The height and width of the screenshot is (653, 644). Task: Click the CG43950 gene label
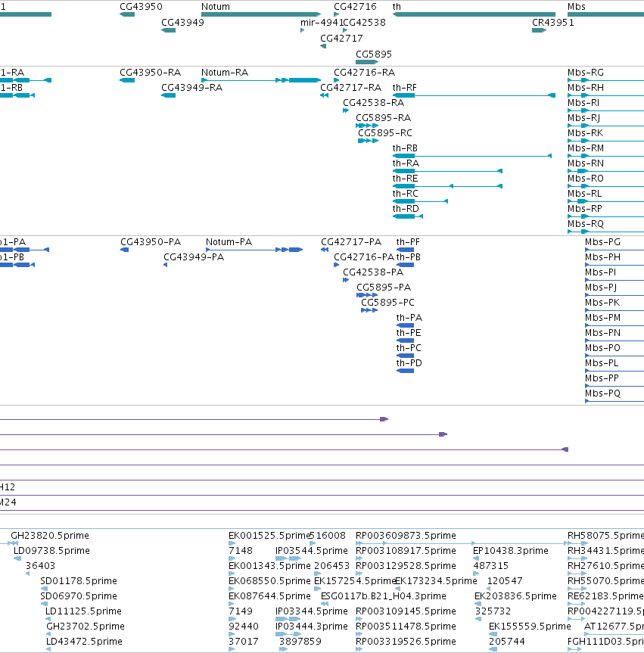[141, 7]
